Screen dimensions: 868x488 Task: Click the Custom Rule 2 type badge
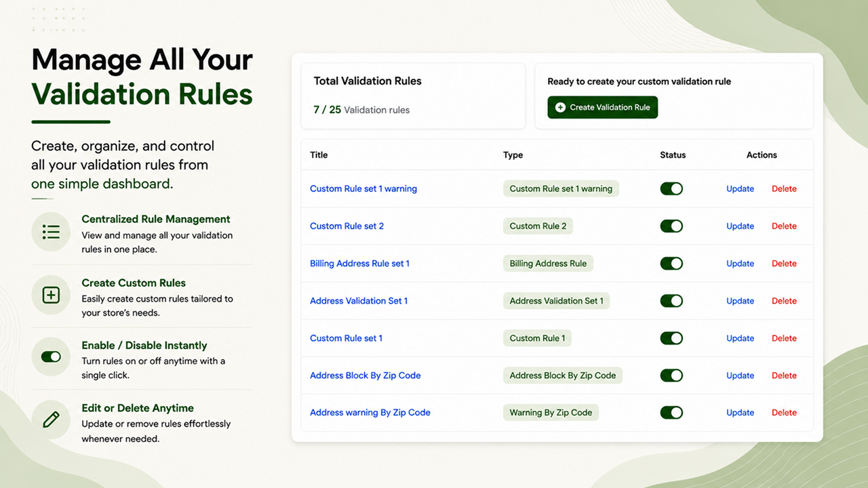pos(538,226)
